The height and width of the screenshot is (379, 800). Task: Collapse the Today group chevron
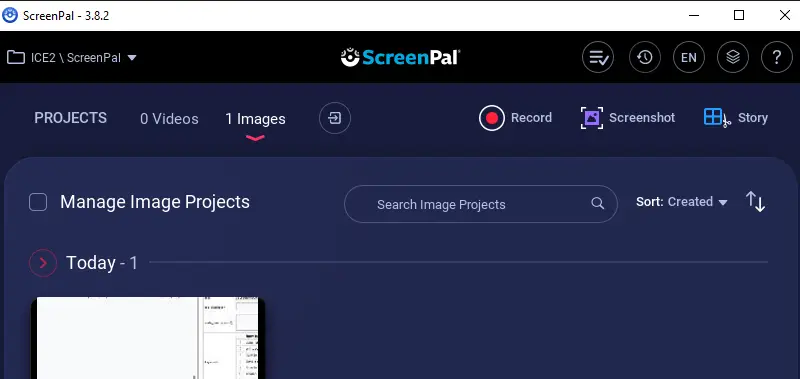pos(43,263)
